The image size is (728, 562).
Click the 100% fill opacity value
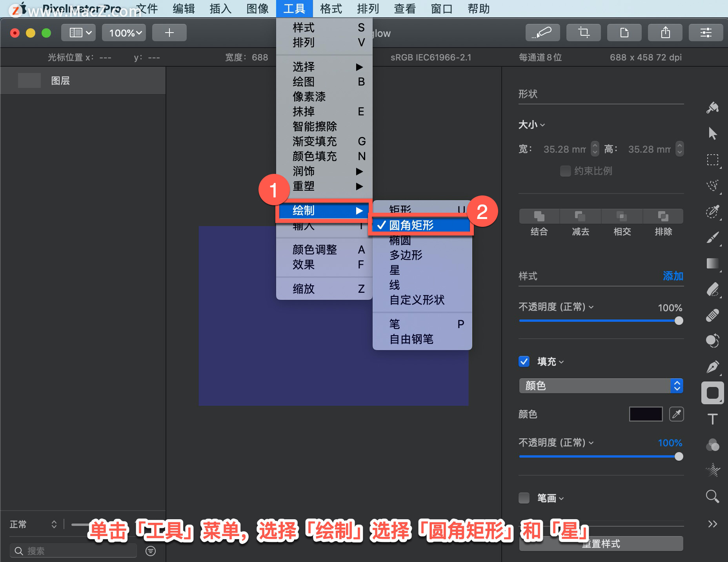point(670,443)
